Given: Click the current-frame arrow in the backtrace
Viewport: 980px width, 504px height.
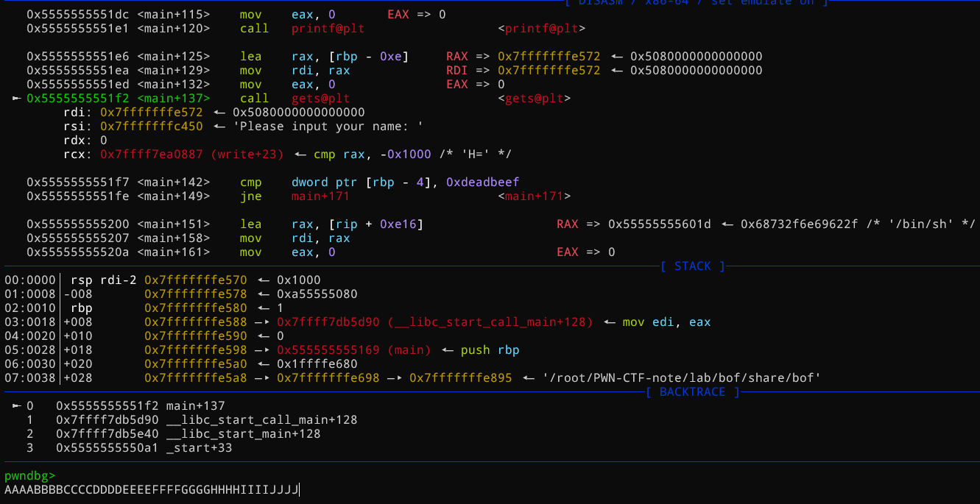Looking at the screenshot, I should click(x=18, y=405).
